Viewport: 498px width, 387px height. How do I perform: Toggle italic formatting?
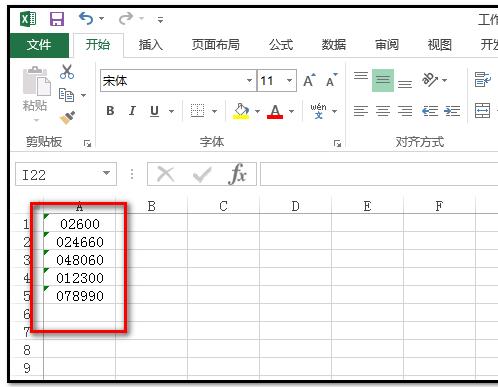pos(132,111)
